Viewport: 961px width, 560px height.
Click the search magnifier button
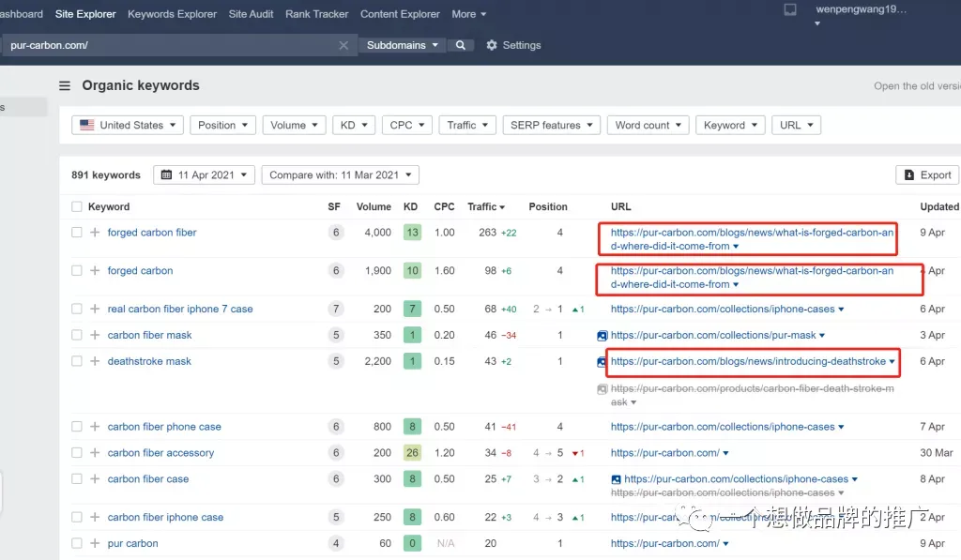point(460,45)
